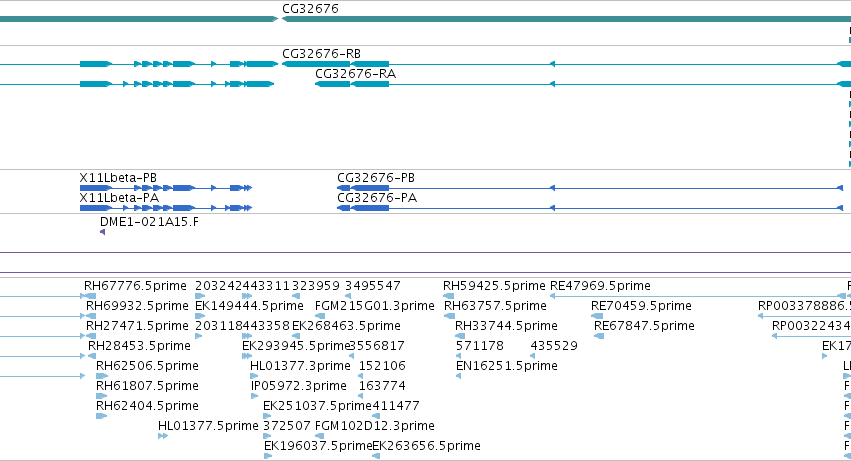Click the EK251037.5prime EST label

[x=317, y=406]
